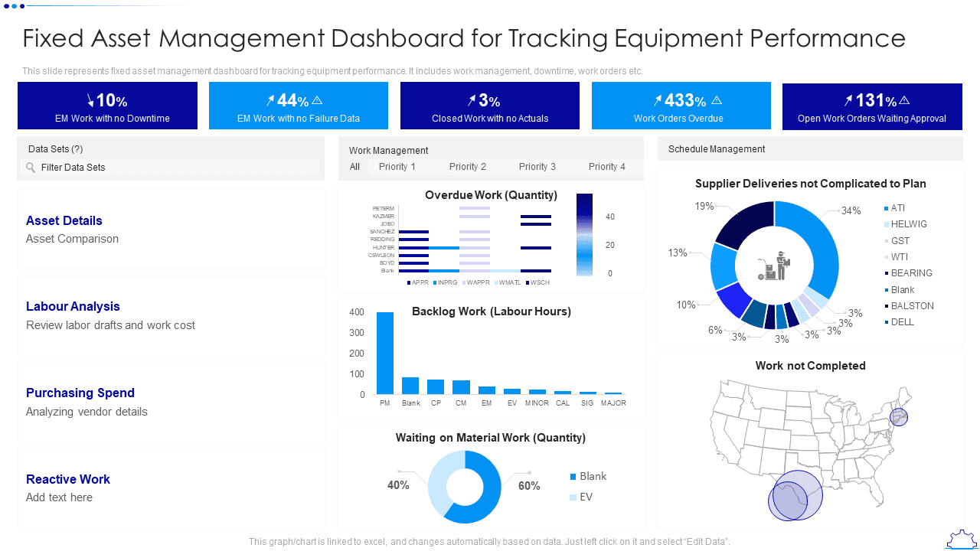Click Review labor drafts and work cost
Viewport: 980px width, 551px height.
click(x=111, y=325)
